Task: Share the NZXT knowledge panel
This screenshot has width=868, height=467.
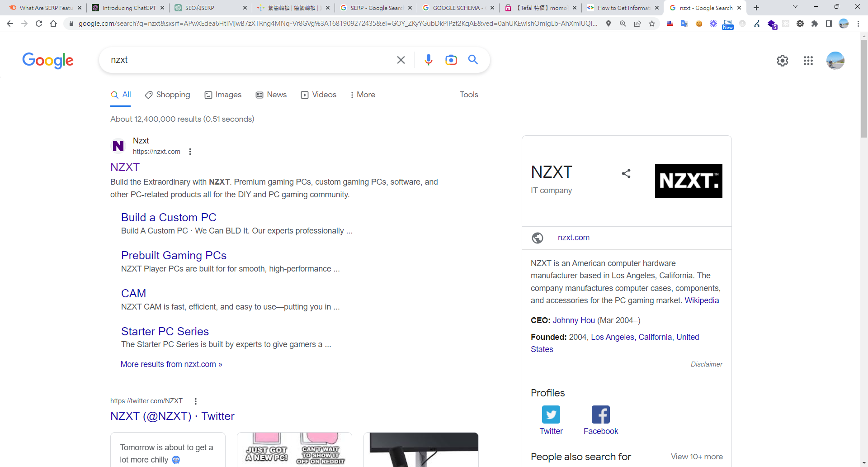Action: pyautogui.click(x=626, y=173)
